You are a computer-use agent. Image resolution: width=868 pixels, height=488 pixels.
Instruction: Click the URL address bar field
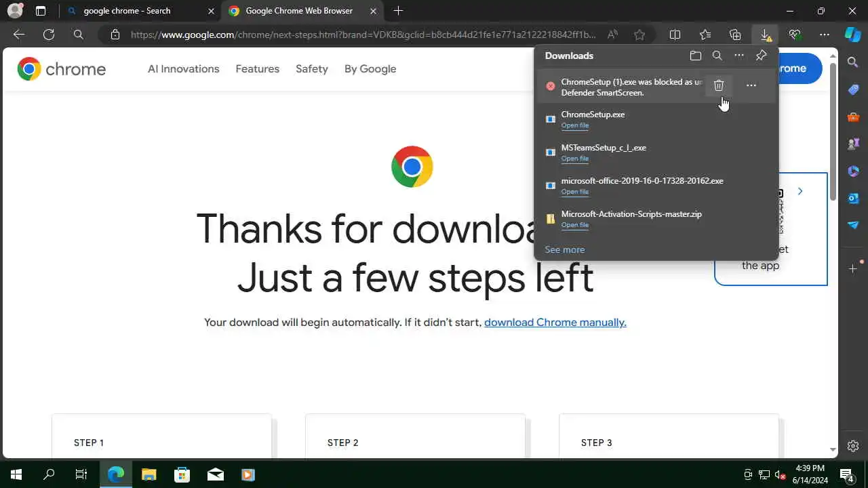[x=363, y=35]
